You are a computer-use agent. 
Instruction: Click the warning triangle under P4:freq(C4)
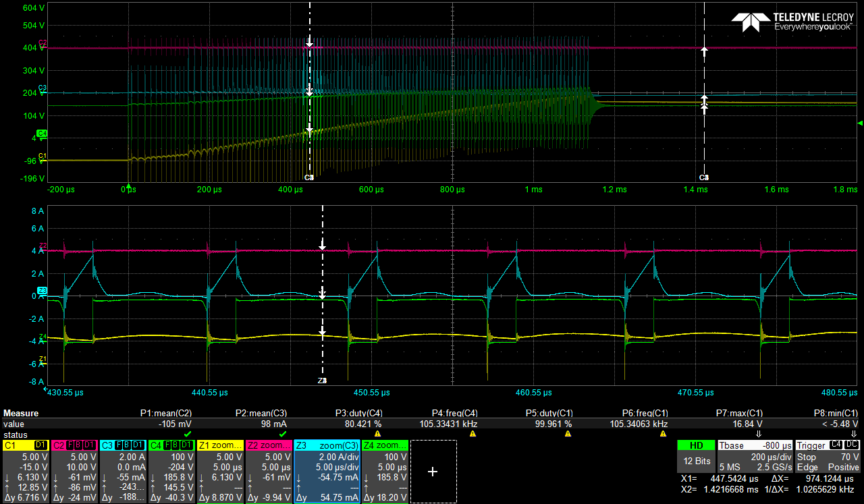click(x=473, y=434)
